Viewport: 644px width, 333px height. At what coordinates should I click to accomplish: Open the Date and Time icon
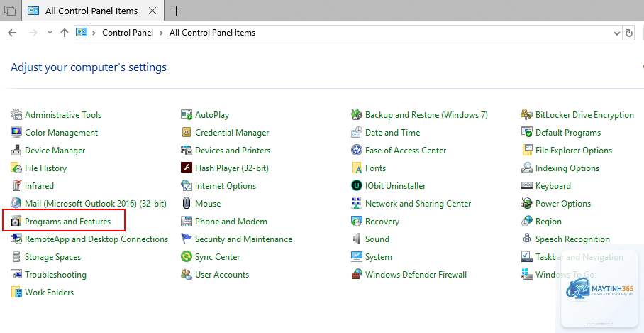coord(357,132)
